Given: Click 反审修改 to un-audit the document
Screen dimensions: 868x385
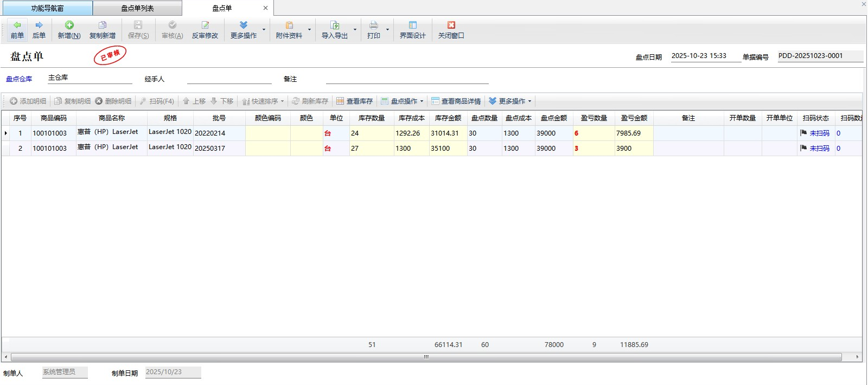Looking at the screenshot, I should click(205, 30).
